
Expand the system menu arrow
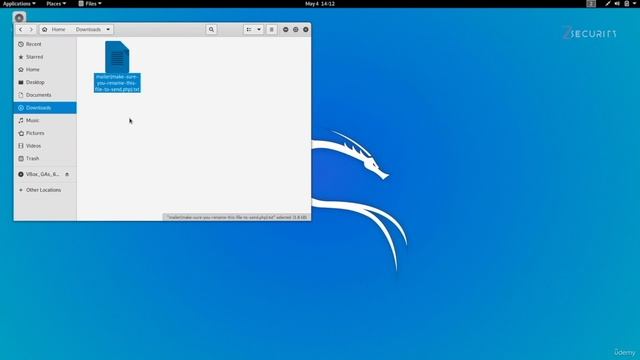[635, 4]
